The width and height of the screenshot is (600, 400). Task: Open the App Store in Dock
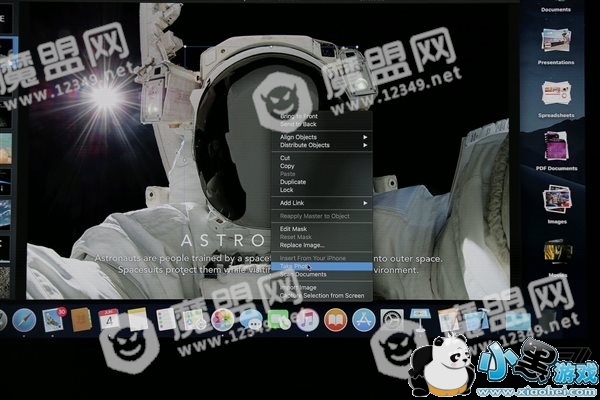coord(364,320)
